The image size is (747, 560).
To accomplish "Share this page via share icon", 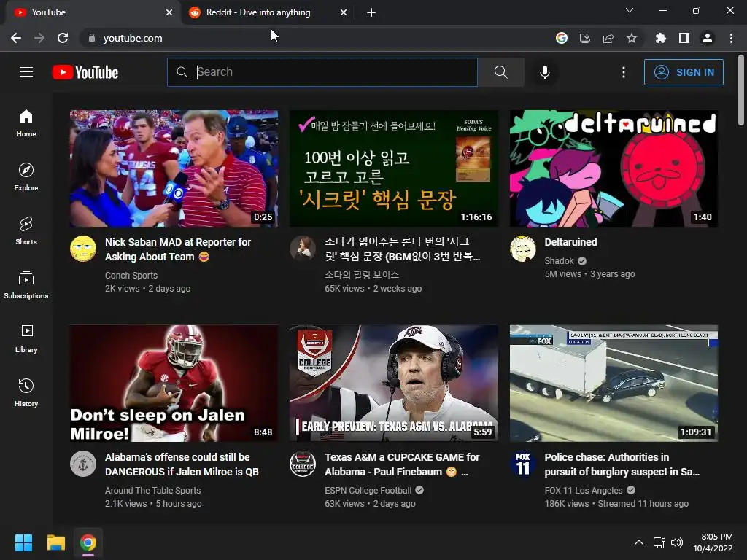I will point(608,38).
